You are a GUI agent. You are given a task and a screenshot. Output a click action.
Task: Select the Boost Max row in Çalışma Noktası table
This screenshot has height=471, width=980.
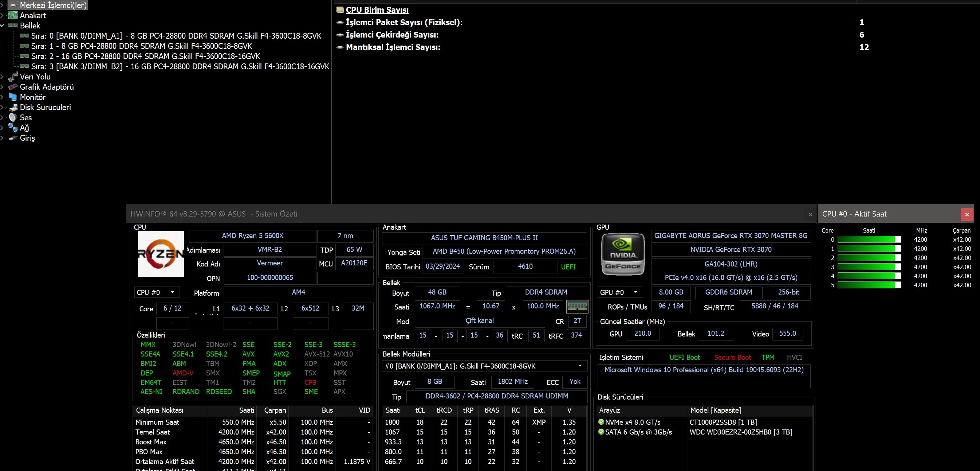[x=253, y=442]
